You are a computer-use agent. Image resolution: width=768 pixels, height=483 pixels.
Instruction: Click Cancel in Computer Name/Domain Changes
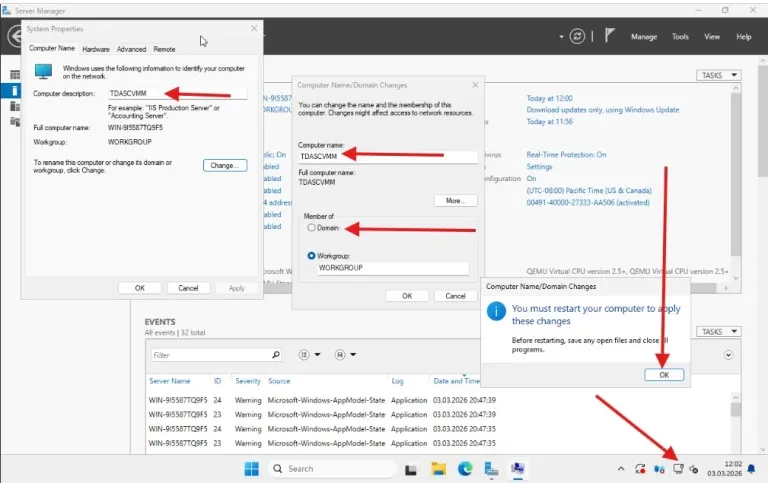[456, 296]
